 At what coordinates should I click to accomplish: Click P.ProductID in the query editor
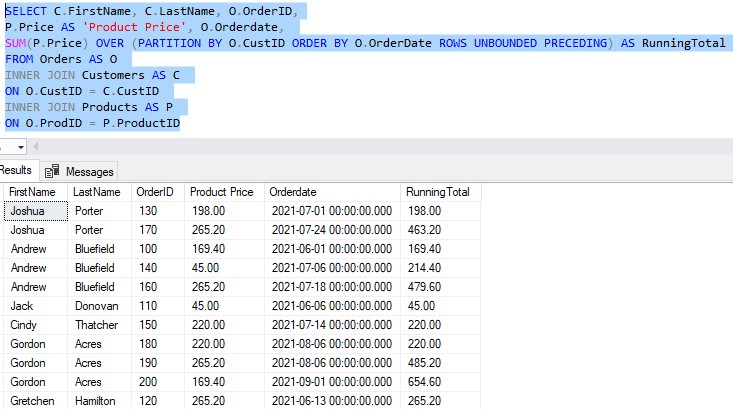pyautogui.click(x=141, y=123)
